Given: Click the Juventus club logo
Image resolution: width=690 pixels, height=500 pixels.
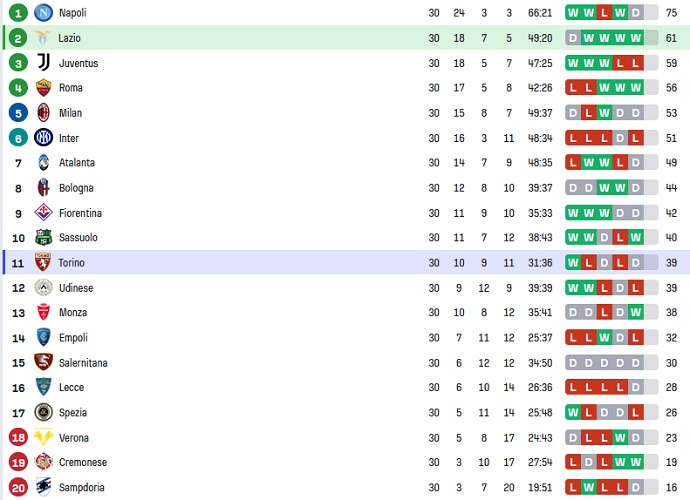Looking at the screenshot, I should 43,63.
